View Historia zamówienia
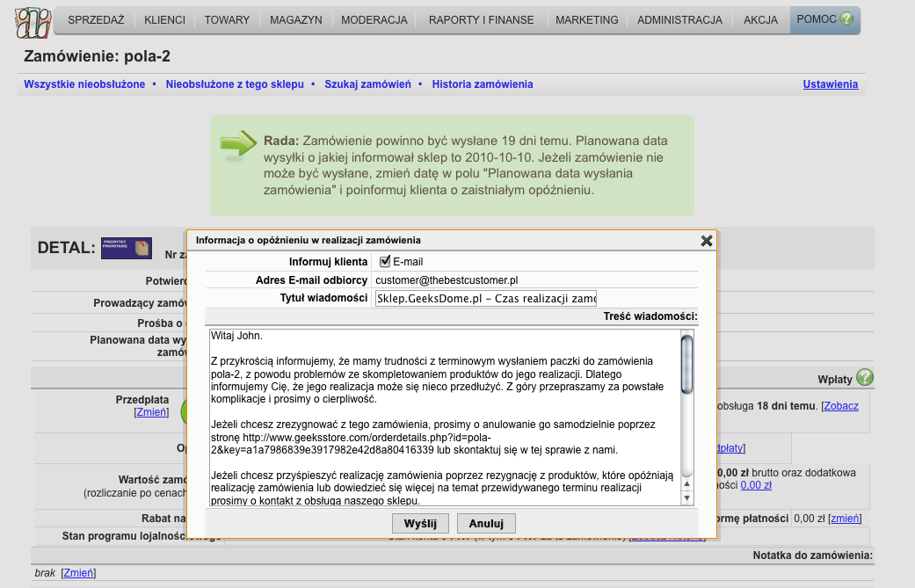 [483, 84]
